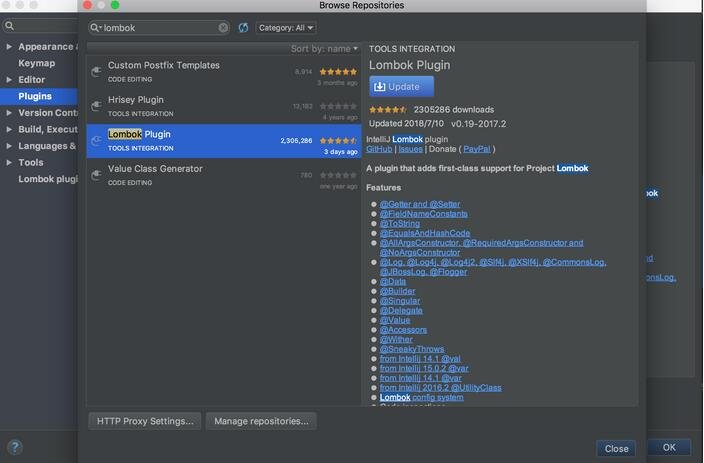Expand the Appearance settings tree node
This screenshot has width=704, height=463.
(x=9, y=47)
